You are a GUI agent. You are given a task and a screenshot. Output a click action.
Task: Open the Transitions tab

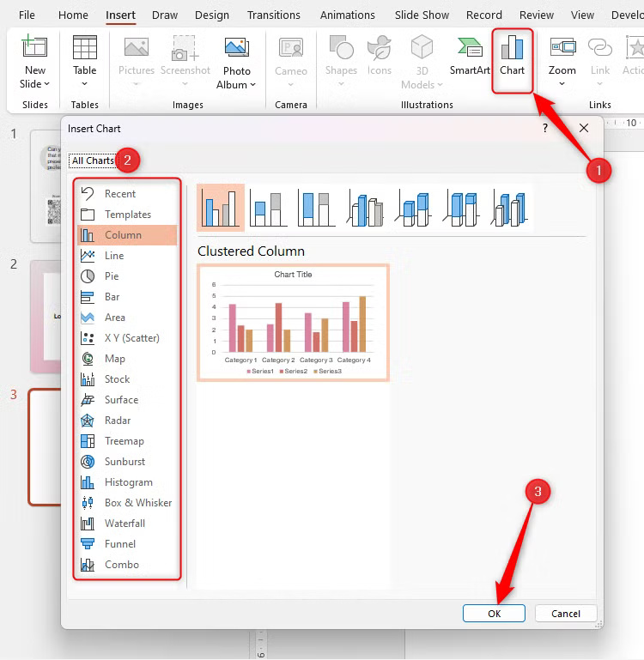point(274,15)
